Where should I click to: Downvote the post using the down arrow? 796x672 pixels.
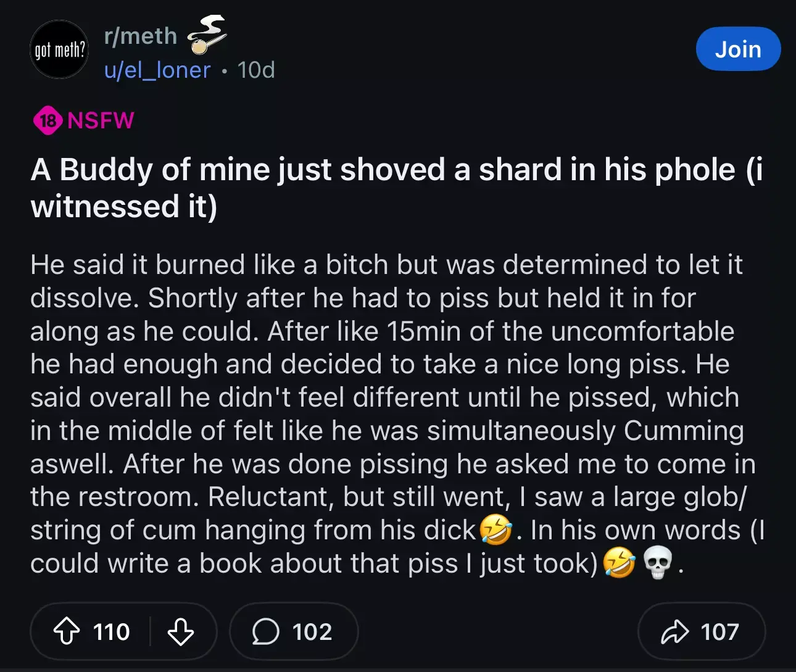(x=181, y=632)
